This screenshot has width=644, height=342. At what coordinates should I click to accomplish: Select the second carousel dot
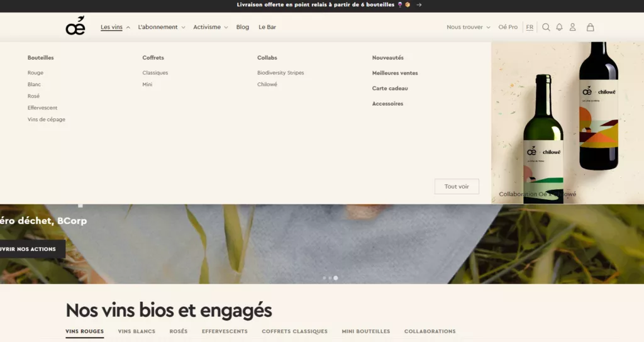(330, 278)
